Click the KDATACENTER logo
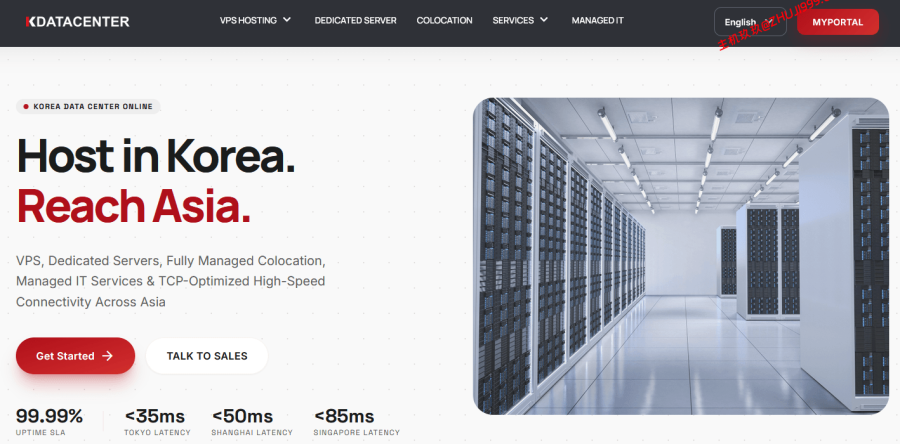 coord(77,22)
